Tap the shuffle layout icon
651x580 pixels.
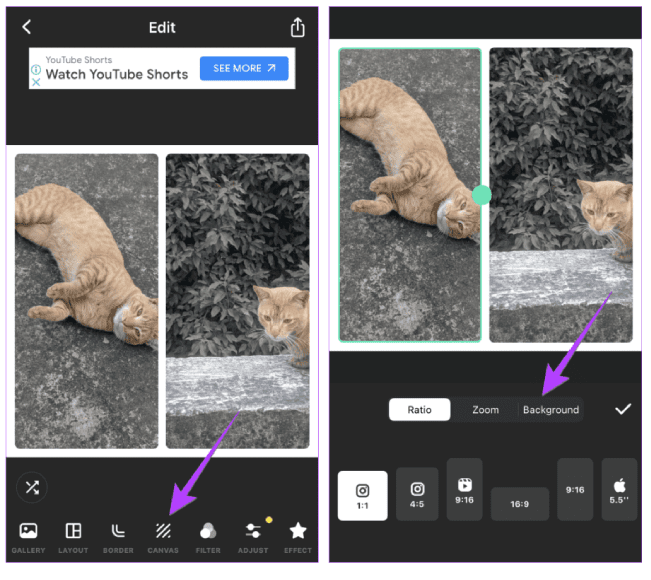coord(32,487)
